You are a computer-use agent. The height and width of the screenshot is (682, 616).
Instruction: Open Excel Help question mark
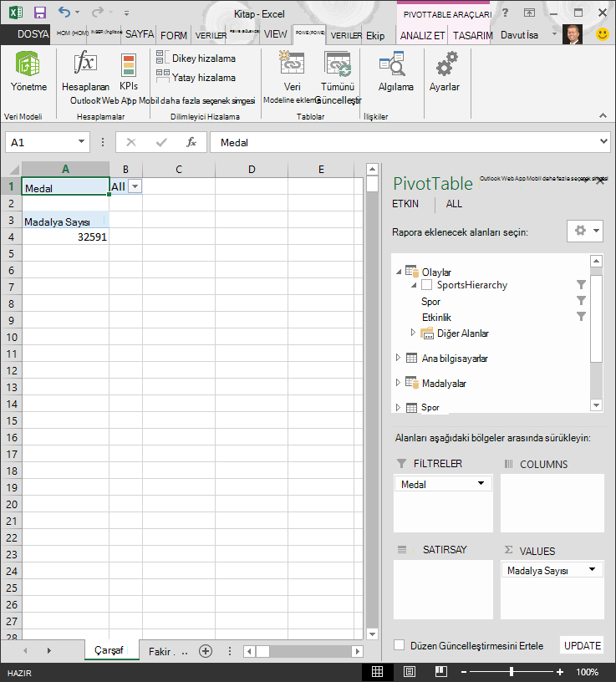tap(505, 13)
